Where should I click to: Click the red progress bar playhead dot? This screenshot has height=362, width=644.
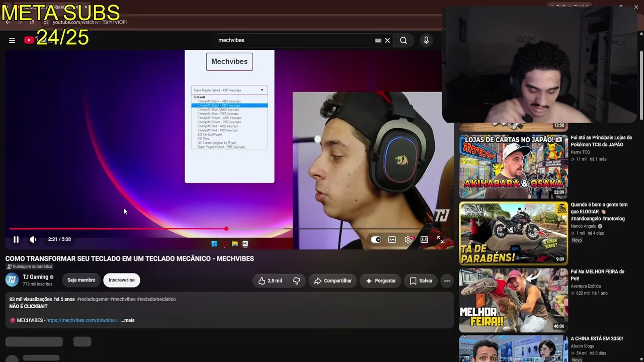coord(226,229)
